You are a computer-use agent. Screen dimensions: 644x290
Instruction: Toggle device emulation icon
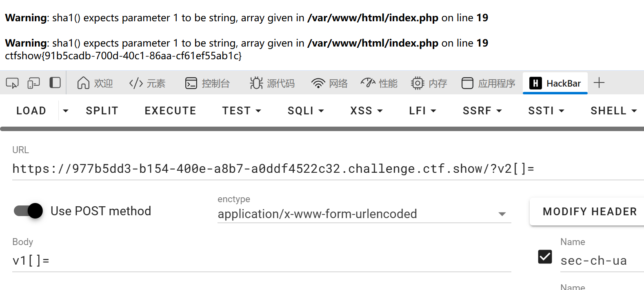33,83
